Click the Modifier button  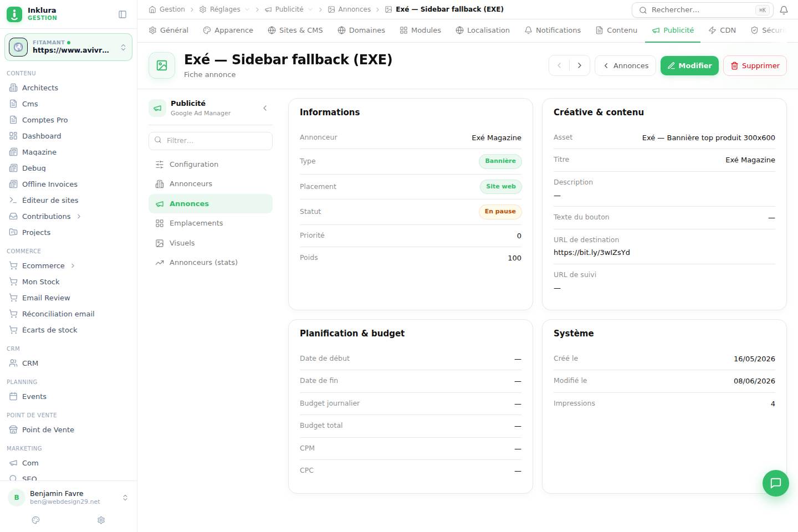pyautogui.click(x=689, y=65)
